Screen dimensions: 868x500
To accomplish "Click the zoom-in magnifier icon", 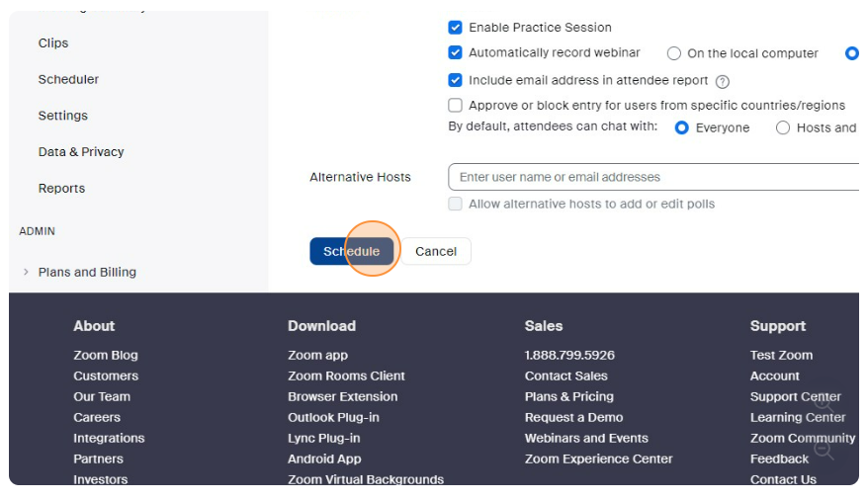I will pyautogui.click(x=824, y=403).
